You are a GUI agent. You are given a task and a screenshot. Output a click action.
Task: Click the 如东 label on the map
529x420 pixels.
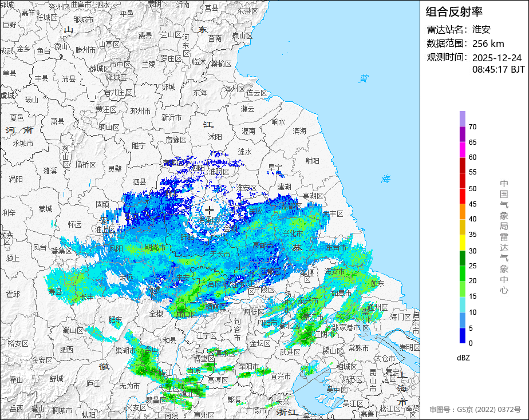377,283
